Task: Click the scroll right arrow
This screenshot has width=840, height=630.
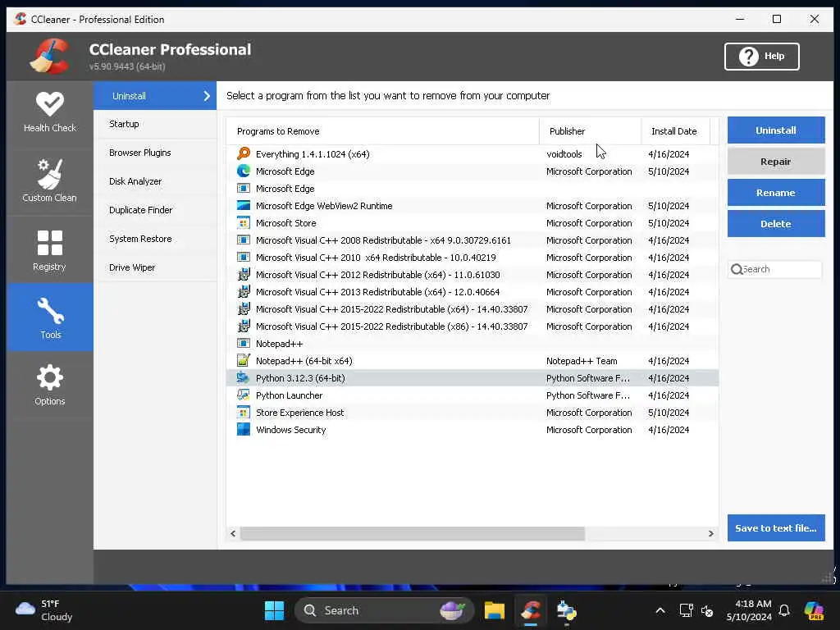Action: (x=711, y=533)
